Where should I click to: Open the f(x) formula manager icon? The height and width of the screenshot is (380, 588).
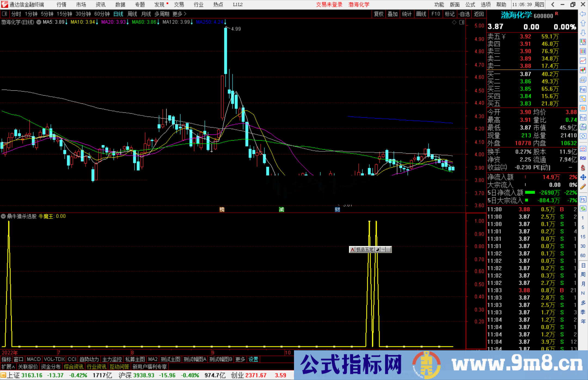pos(583,127)
